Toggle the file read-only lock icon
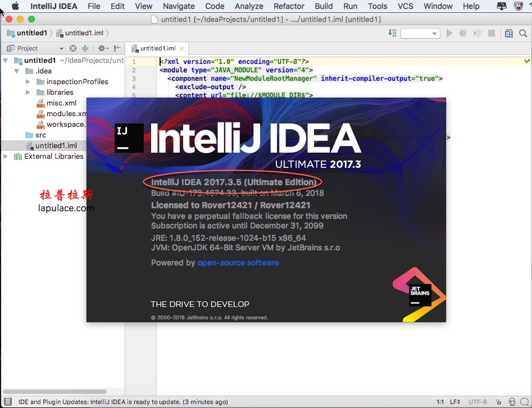The height and width of the screenshot is (408, 532). (498, 402)
